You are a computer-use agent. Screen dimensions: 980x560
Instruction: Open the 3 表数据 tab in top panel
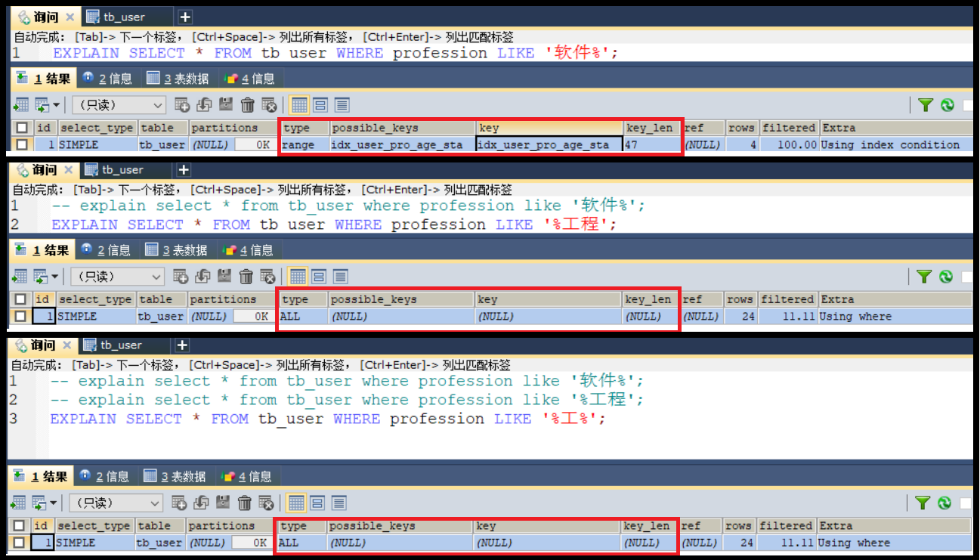coord(178,79)
